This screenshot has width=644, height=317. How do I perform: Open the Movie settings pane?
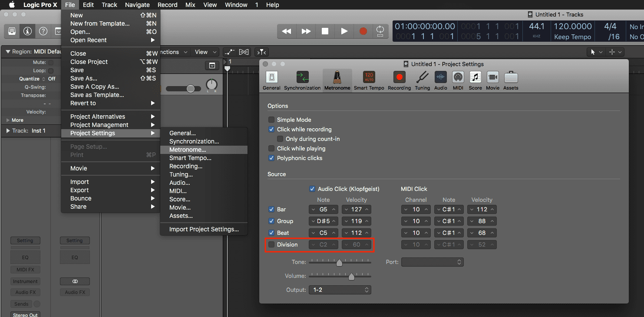coord(492,80)
